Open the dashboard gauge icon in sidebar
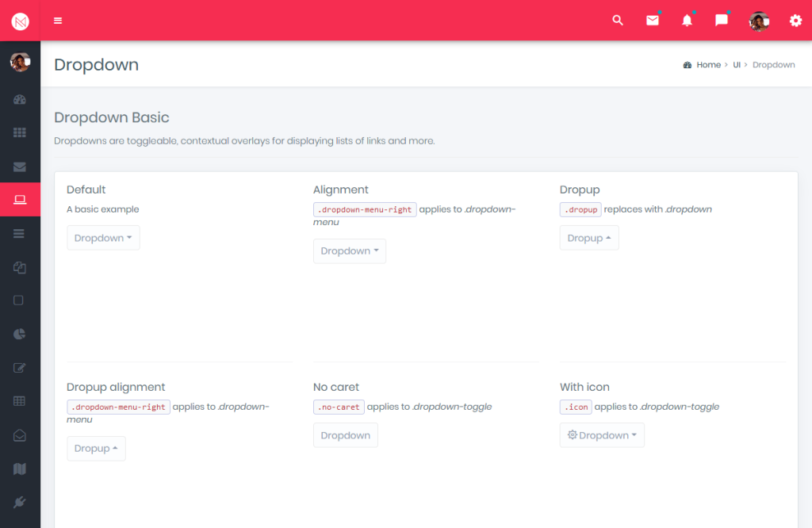The height and width of the screenshot is (528, 812). click(20, 99)
